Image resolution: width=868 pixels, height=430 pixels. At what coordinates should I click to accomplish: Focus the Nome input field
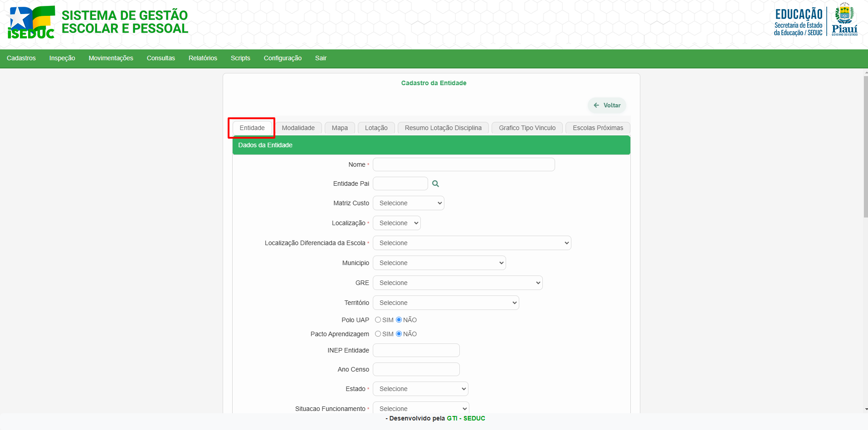463,164
